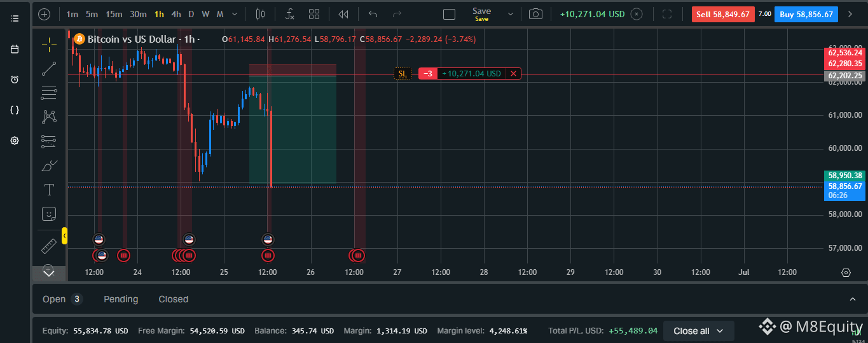Click the Sell 58,849.67 button
The image size is (868, 343).
coord(723,14)
